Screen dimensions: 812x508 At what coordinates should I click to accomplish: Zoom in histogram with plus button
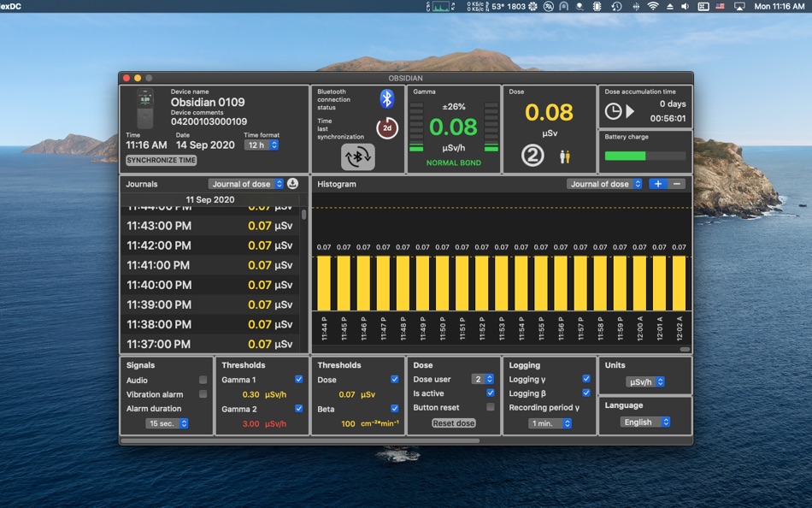(x=657, y=184)
